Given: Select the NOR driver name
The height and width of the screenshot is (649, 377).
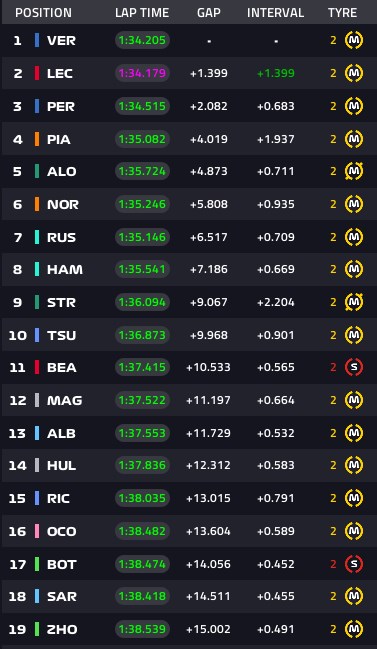Looking at the screenshot, I should point(63,204).
